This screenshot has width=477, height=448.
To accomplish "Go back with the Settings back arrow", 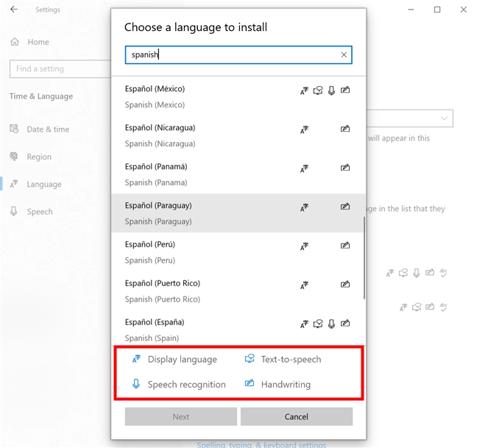I will (14, 10).
